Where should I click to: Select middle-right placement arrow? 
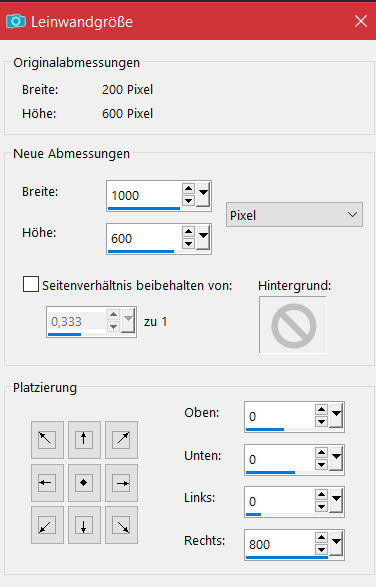121,483
